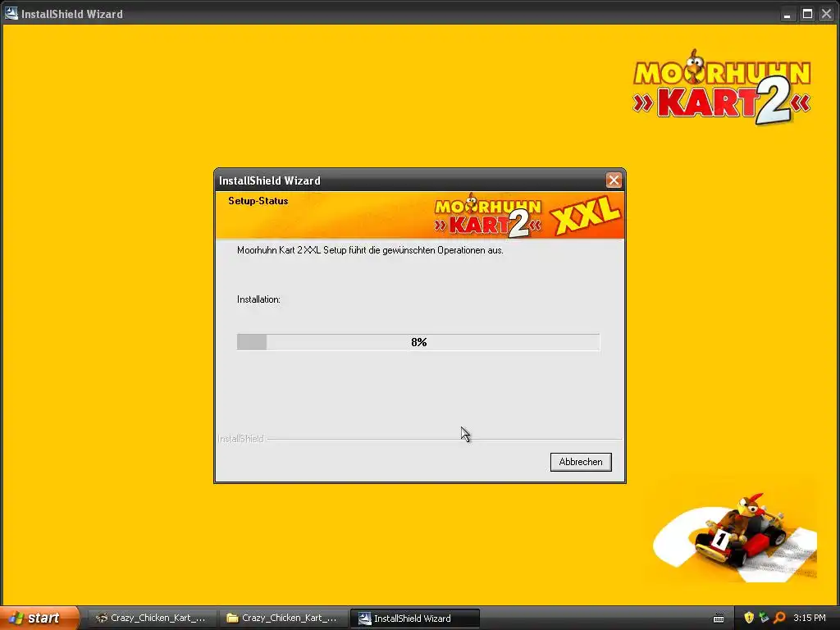This screenshot has height=630, width=840.
Task: Click the network connection tray icon
Action: (764, 618)
